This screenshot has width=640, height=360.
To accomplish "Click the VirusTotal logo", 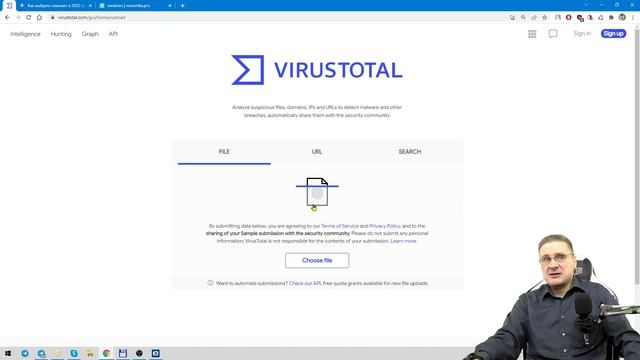I will [x=317, y=70].
